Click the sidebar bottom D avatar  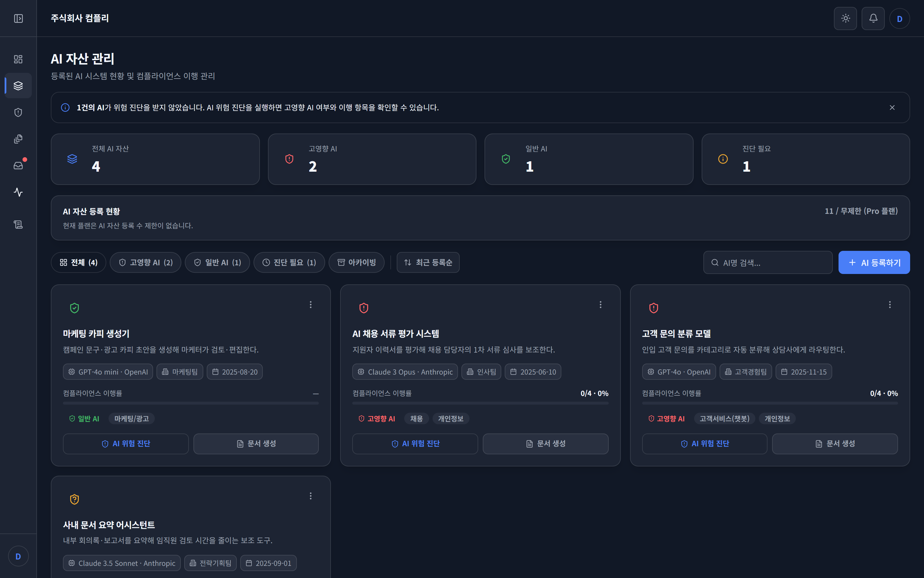[18, 557]
